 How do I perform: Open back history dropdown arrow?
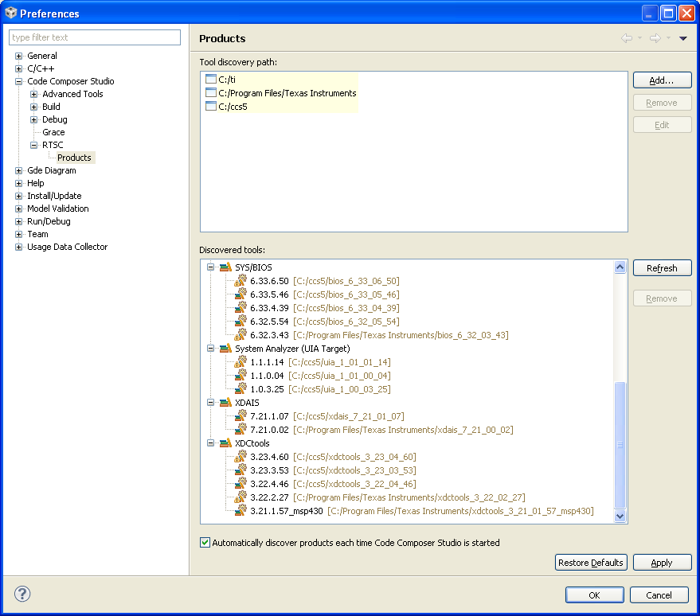pyautogui.click(x=639, y=38)
